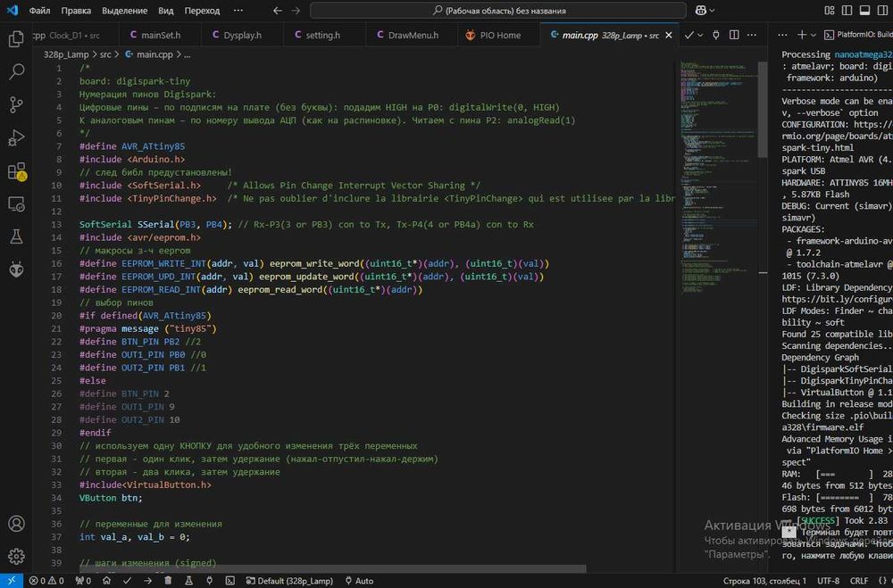Expand build task dropdown next to checkmark
893x588 pixels.
tap(700, 35)
